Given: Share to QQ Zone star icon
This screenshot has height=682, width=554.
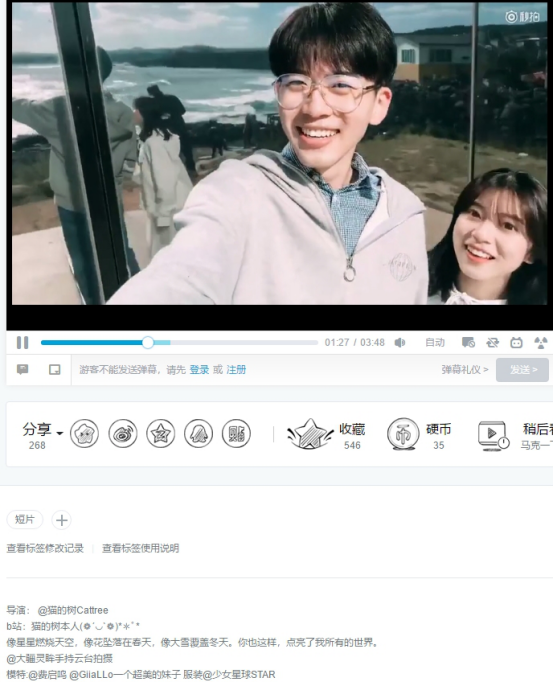Looking at the screenshot, I should coord(84,433).
